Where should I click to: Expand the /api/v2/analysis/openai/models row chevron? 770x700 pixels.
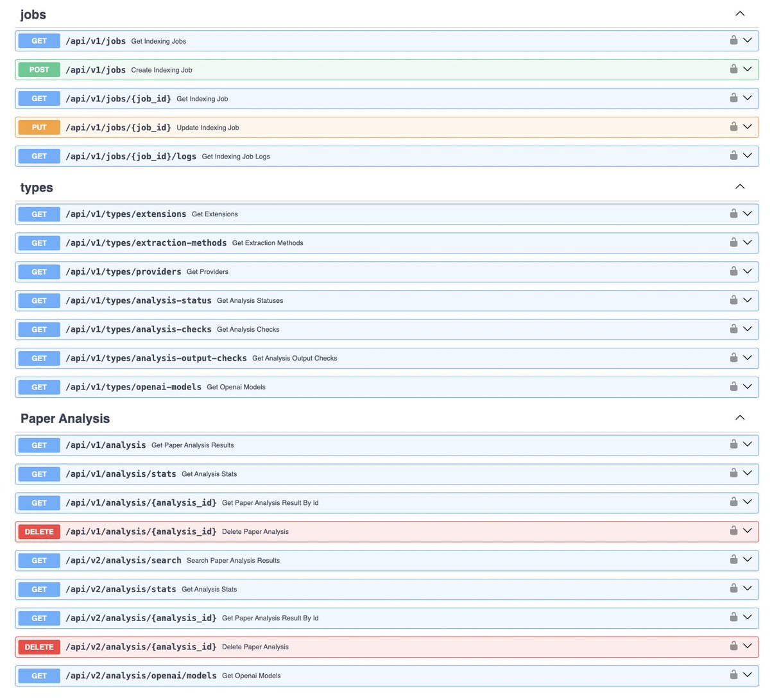coord(748,676)
